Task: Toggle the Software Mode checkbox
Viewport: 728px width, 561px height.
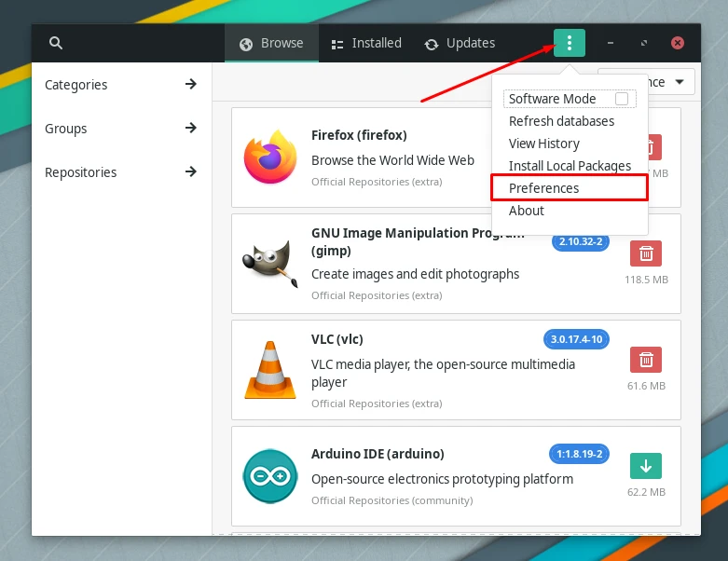Action: 621,99
